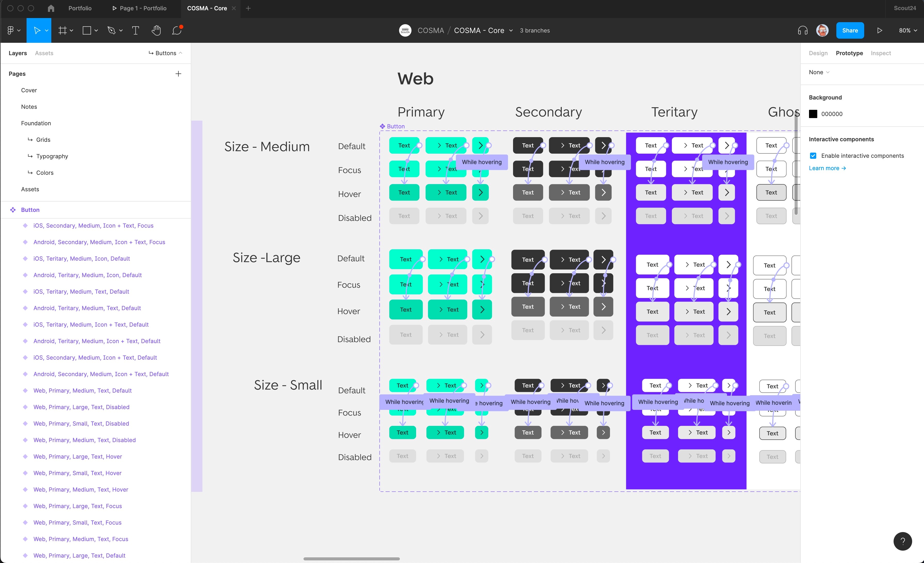Select the Frame tool

click(62, 30)
